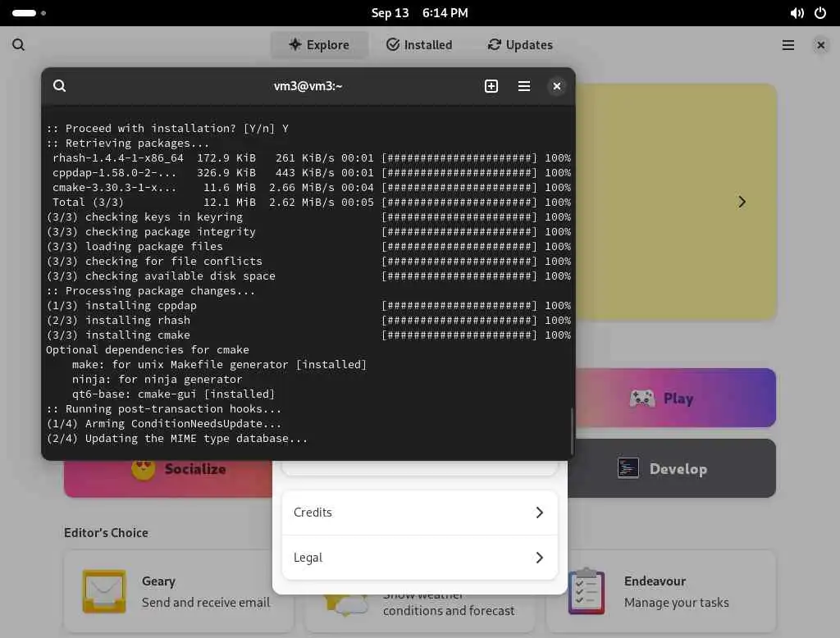Image resolution: width=840 pixels, height=638 pixels.
Task: Click the Socialize emoji icon
Action: coord(143,471)
